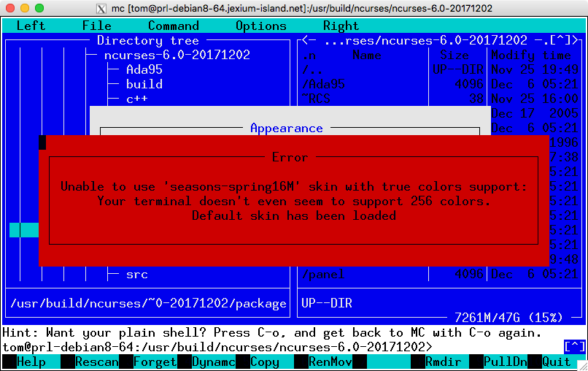The image size is (588, 371).
Task: Select the build folder in the directory tree
Action: pos(144,84)
